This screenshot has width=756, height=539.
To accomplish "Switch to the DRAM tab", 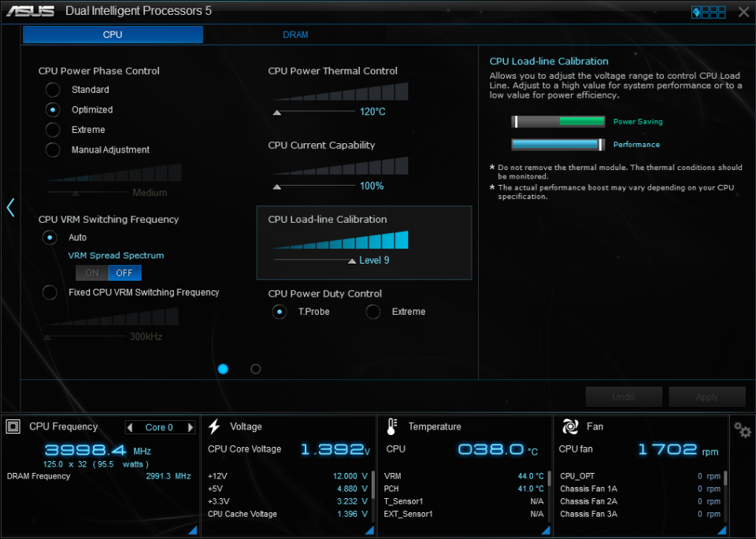I will pyautogui.click(x=295, y=35).
